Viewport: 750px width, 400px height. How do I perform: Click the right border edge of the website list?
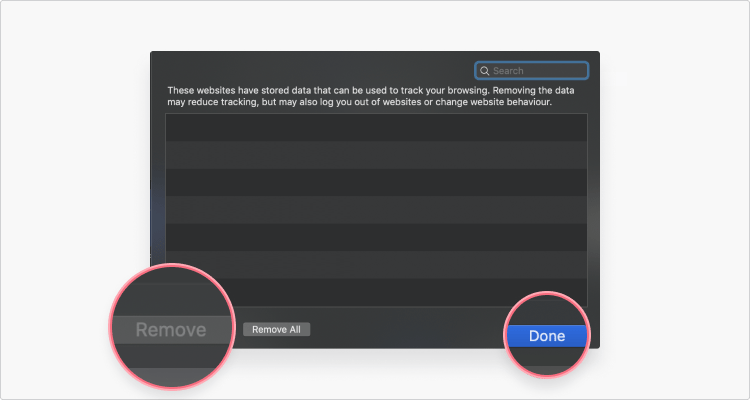pos(587,210)
